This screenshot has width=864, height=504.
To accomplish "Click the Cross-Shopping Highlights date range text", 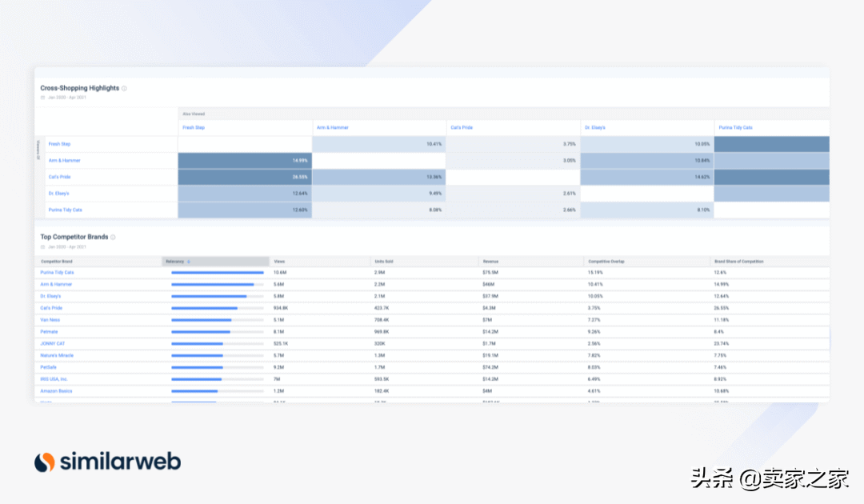I will (x=66, y=98).
